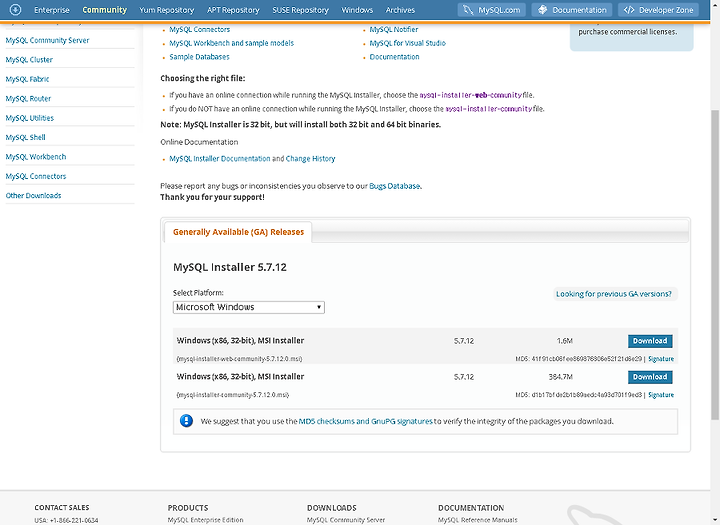Open Signature link for web-community installer
The height and width of the screenshot is (525, 720).
pos(661,359)
